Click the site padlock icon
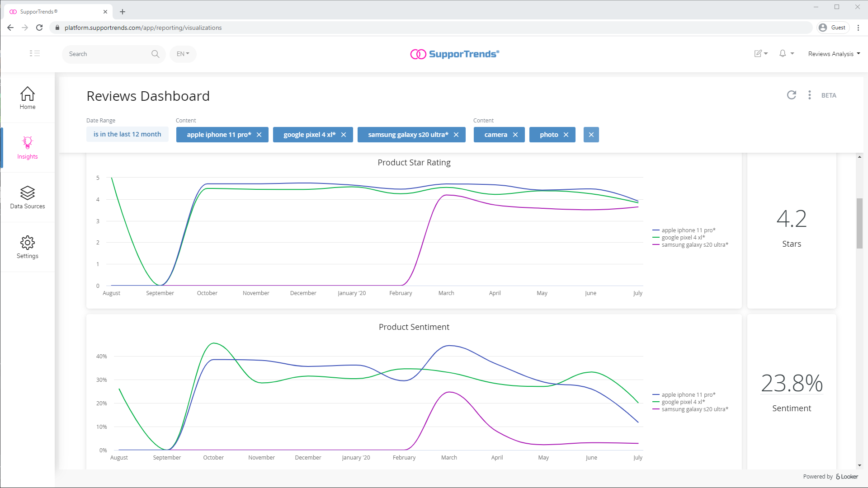Viewport: 868px width, 488px height. (x=57, y=28)
